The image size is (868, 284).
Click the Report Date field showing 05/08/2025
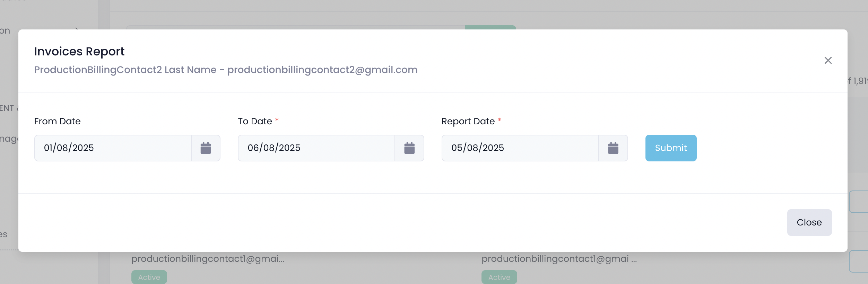pyautogui.click(x=520, y=148)
